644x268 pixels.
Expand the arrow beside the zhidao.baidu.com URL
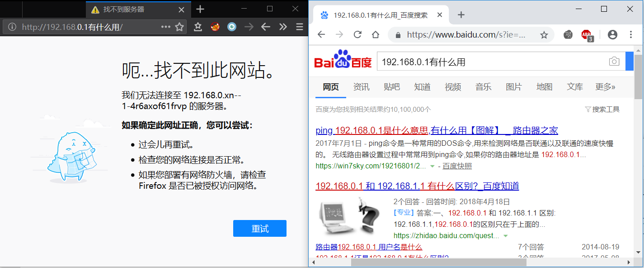click(x=506, y=236)
